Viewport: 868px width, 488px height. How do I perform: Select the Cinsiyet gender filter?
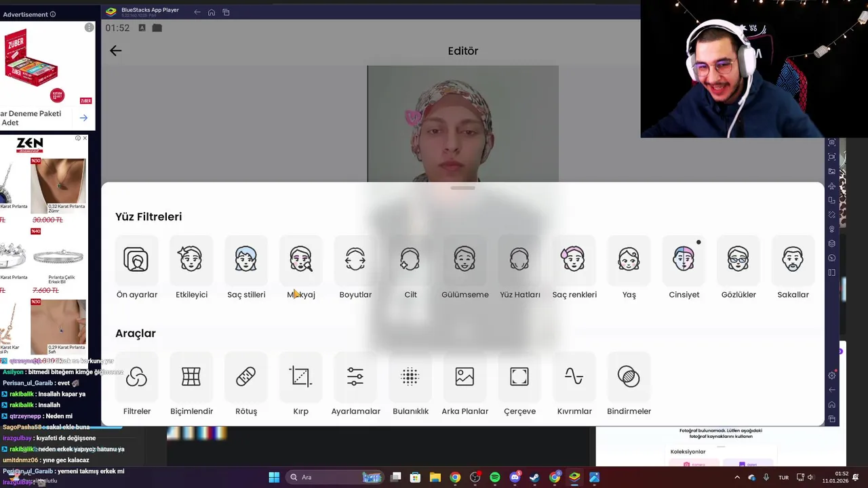684,267
